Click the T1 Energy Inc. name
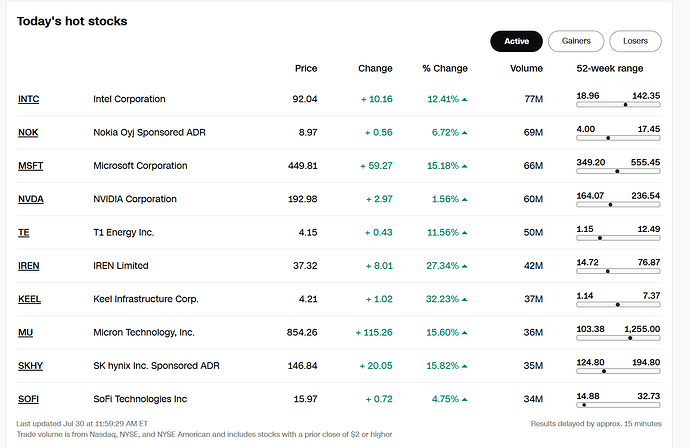This screenshot has height=448, width=690. (123, 232)
